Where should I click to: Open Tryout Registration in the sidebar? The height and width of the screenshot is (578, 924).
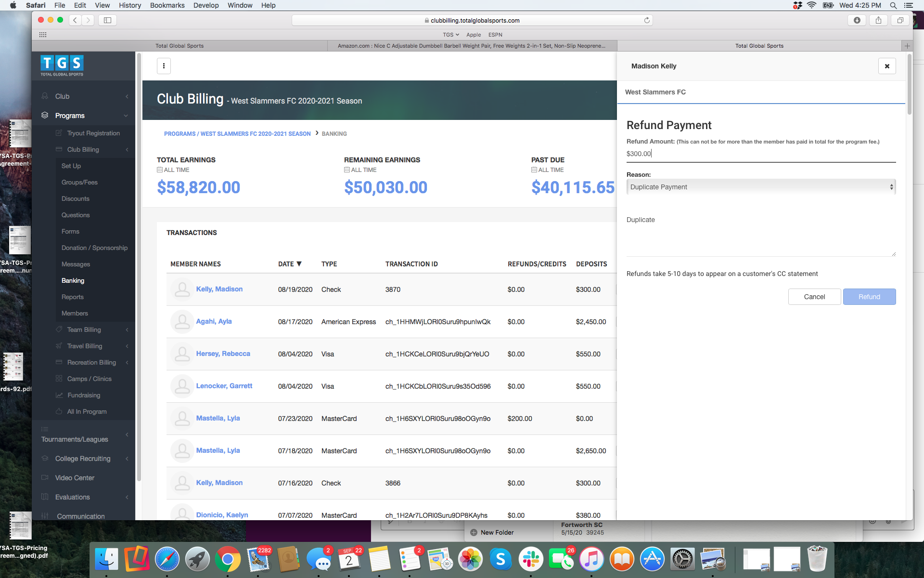click(93, 133)
